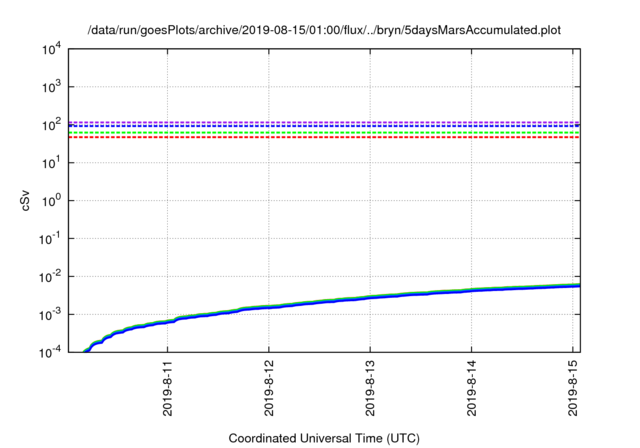Click the 2019-8-15 date tick label
The height and width of the screenshot is (448, 640).
[573, 388]
